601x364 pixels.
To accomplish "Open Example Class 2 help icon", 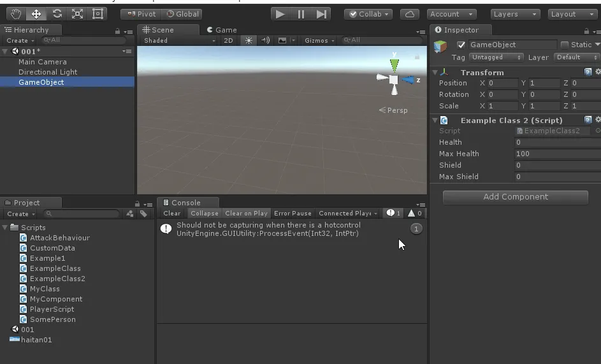I will tap(588, 120).
